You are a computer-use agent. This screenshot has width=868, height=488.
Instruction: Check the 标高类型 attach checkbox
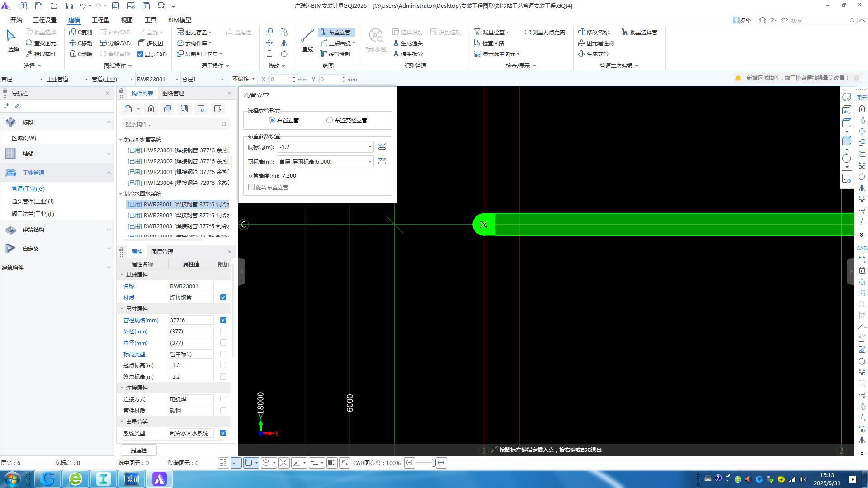point(223,354)
